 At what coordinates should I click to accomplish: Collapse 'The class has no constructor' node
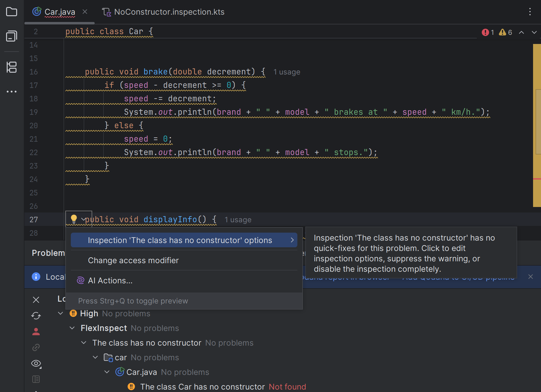[x=84, y=343]
